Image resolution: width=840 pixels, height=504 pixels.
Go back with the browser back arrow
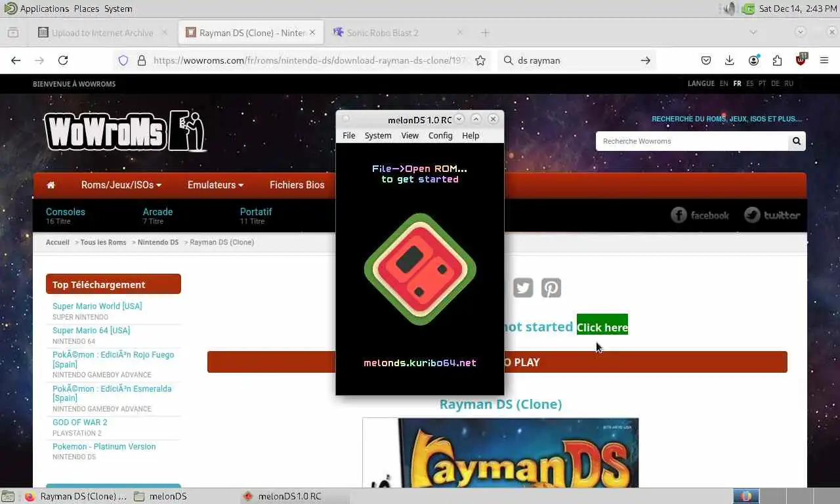pos(16,60)
